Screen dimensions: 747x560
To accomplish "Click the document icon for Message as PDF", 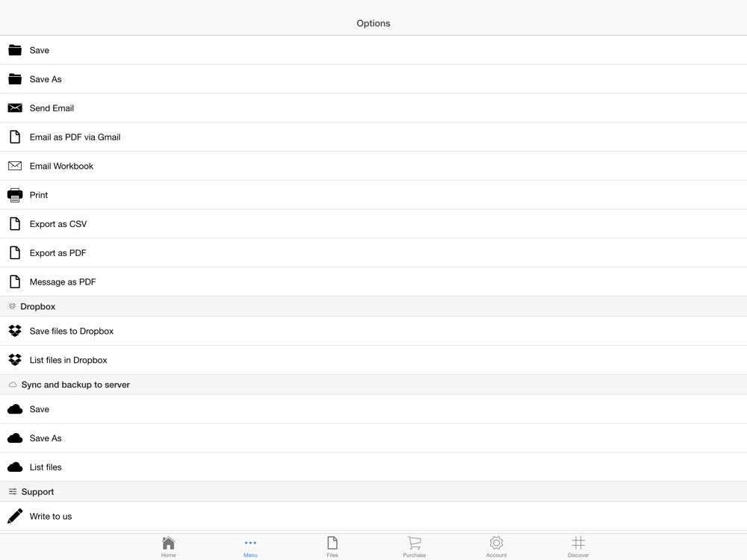I will [15, 282].
